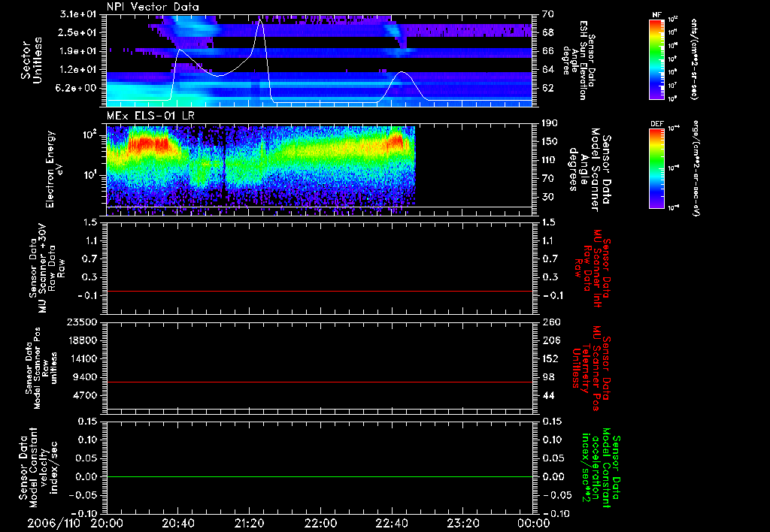This screenshot has width=770, height=532.
Task: Click the red 'MU Scanner Init Raw Data' label
Action: click(593, 268)
